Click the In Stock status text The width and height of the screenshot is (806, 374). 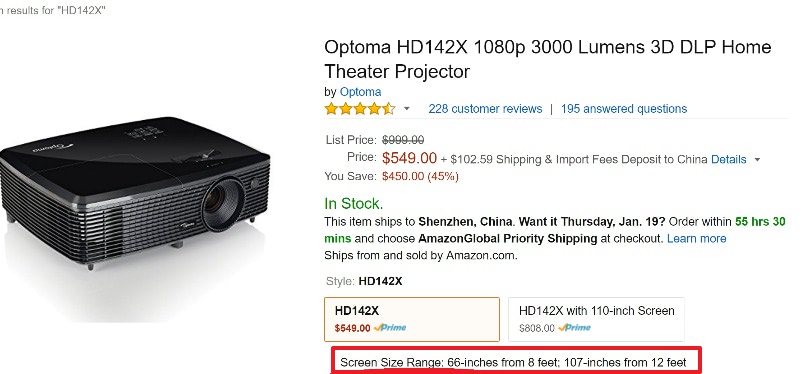354,204
